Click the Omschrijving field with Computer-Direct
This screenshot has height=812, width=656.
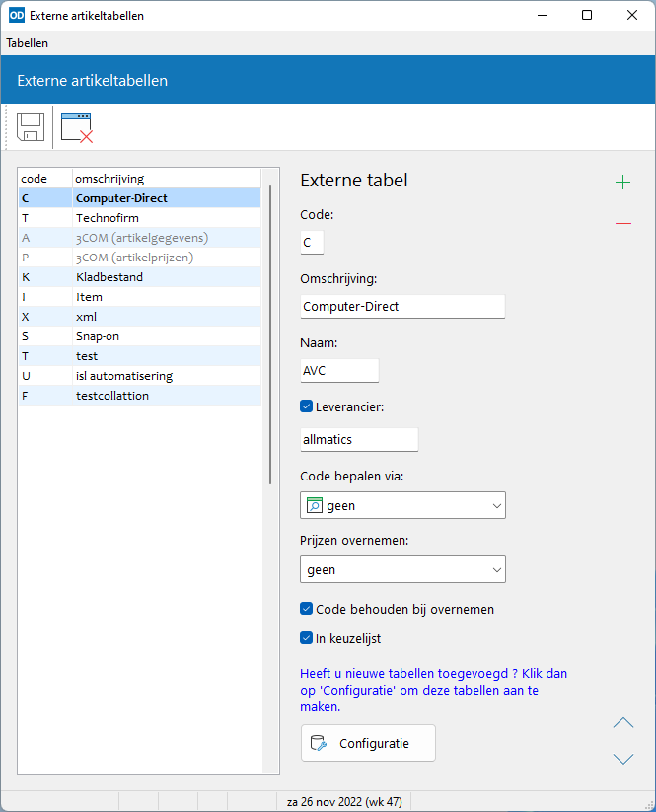click(402, 307)
